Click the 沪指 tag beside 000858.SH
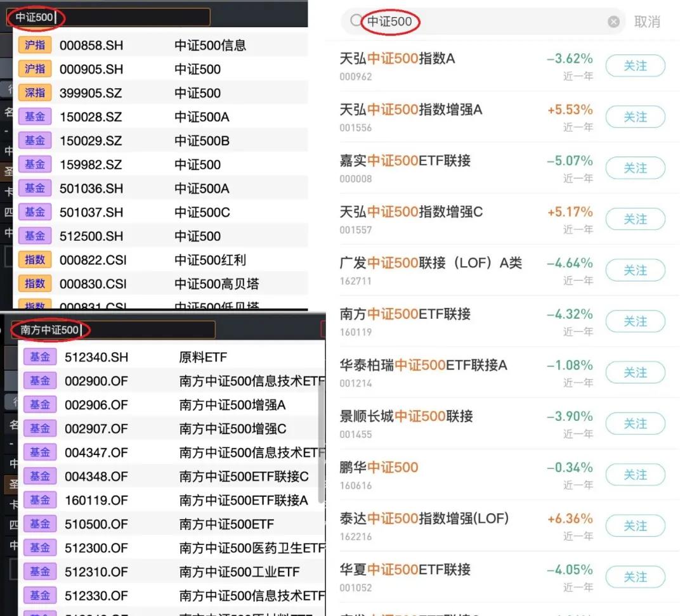The width and height of the screenshot is (685, 616). tap(35, 45)
